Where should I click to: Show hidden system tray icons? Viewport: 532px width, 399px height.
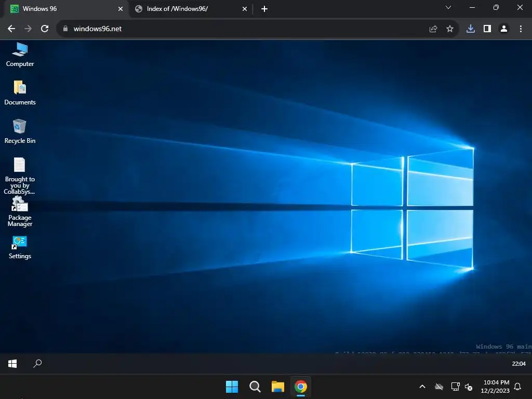422,387
